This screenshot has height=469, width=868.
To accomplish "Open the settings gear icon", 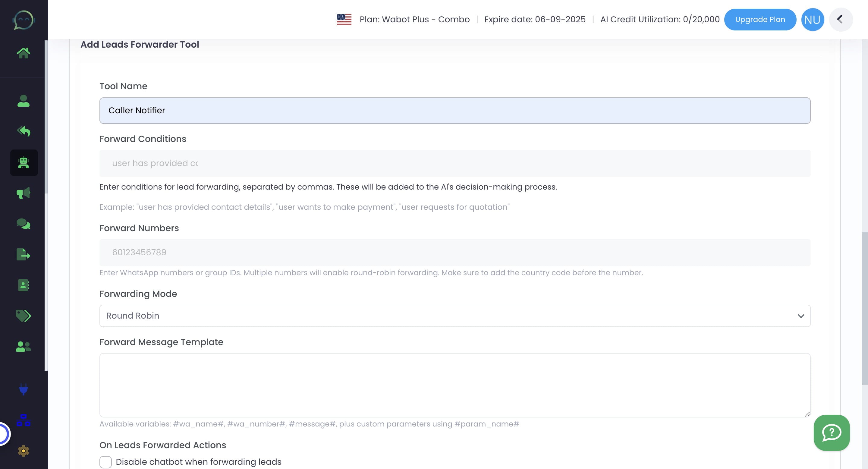I will click(24, 451).
